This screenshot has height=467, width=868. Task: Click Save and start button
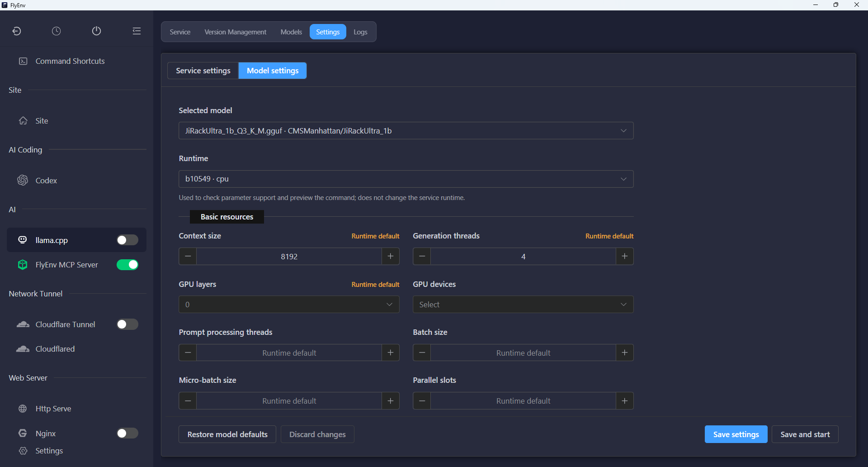tap(805, 434)
